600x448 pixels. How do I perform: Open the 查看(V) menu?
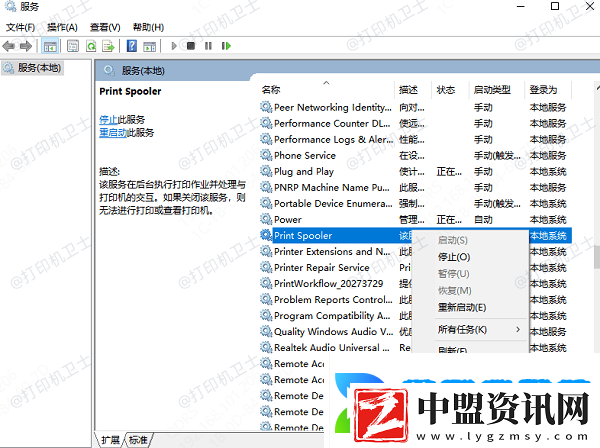pos(105,28)
